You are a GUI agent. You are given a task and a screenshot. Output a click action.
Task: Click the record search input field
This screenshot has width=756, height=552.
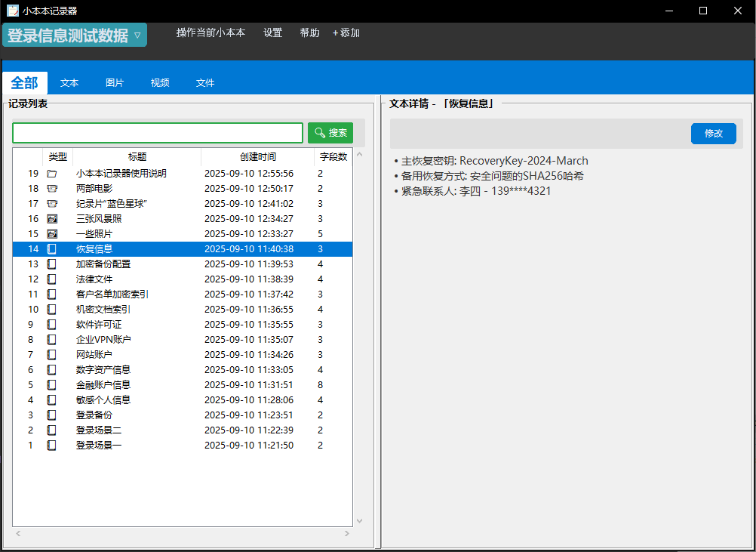click(158, 133)
